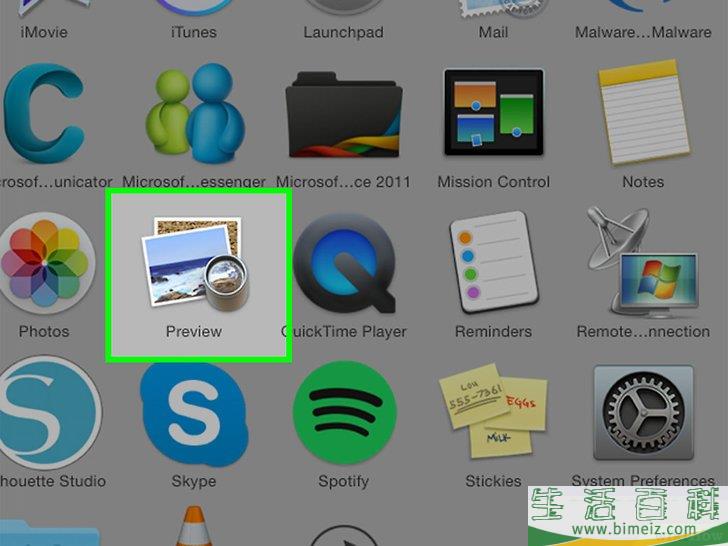728x546 pixels.
Task: Click the Spotify label text
Action: (x=344, y=481)
